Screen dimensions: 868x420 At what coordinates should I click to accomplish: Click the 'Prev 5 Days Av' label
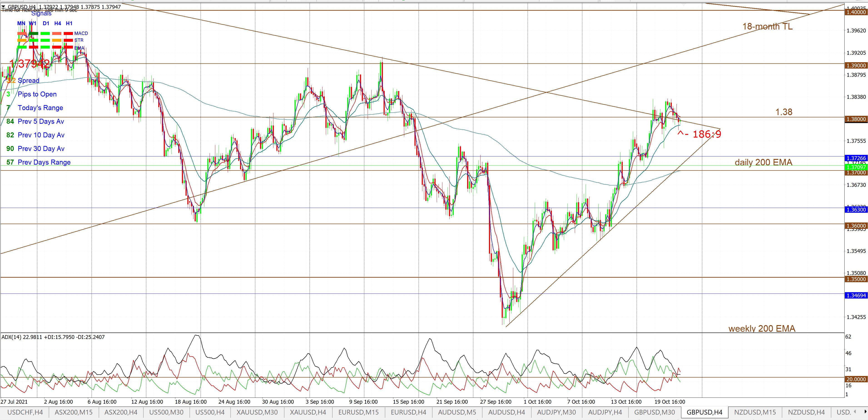[x=41, y=121]
